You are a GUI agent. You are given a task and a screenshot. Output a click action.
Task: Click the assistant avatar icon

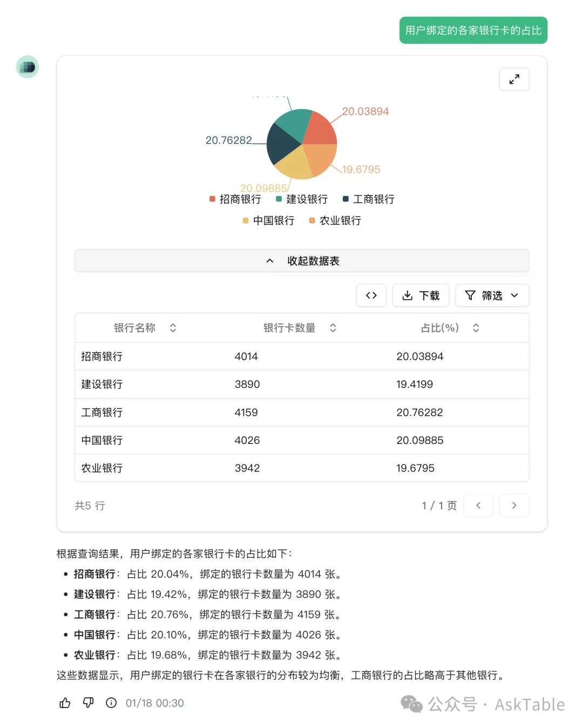click(28, 67)
